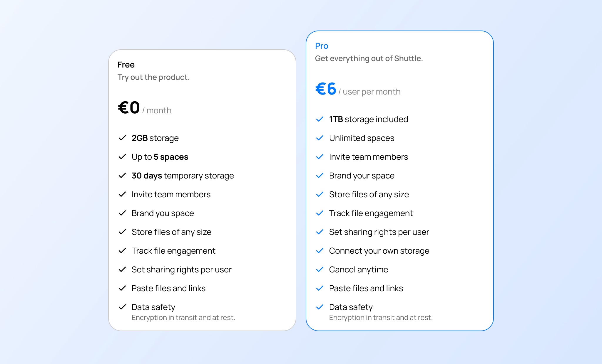Select the Free plan title
Screen dimensions: 602x364
(126, 65)
